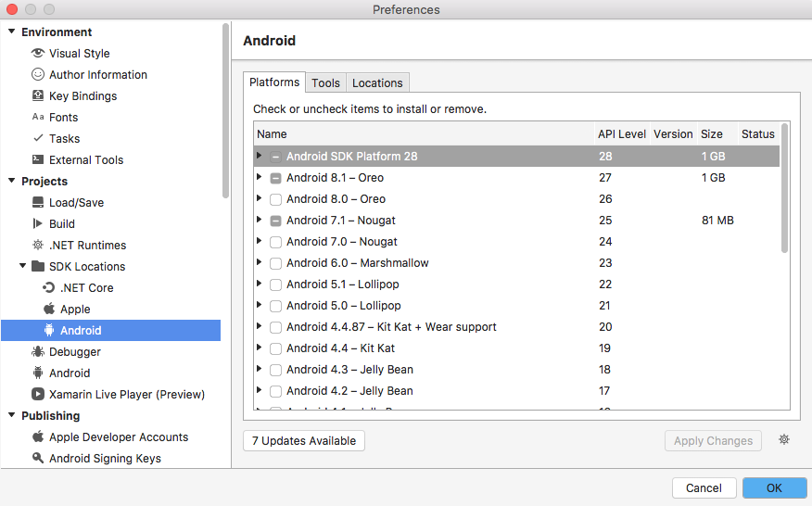Screen dimensions: 812x506
Task: Click the .NET Runtimes gear icon
Action: (x=38, y=245)
